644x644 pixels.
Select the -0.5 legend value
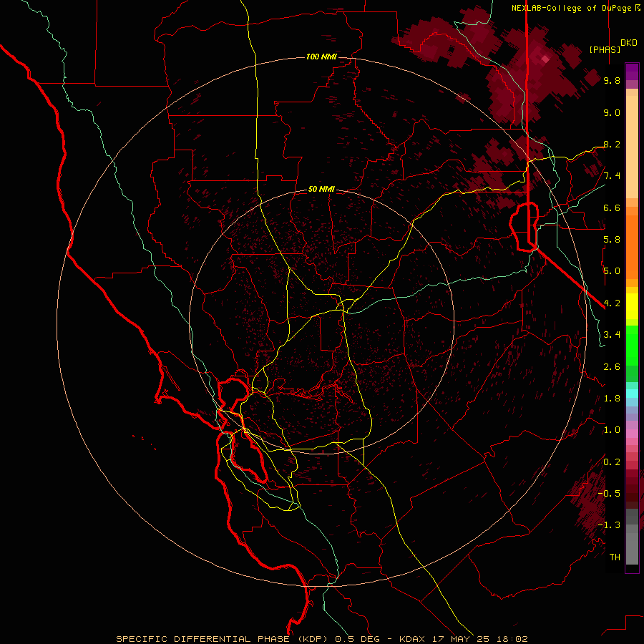pos(609,493)
